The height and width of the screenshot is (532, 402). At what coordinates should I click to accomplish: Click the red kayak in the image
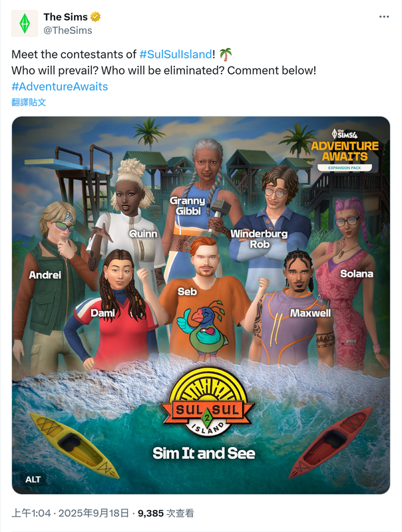(x=331, y=442)
